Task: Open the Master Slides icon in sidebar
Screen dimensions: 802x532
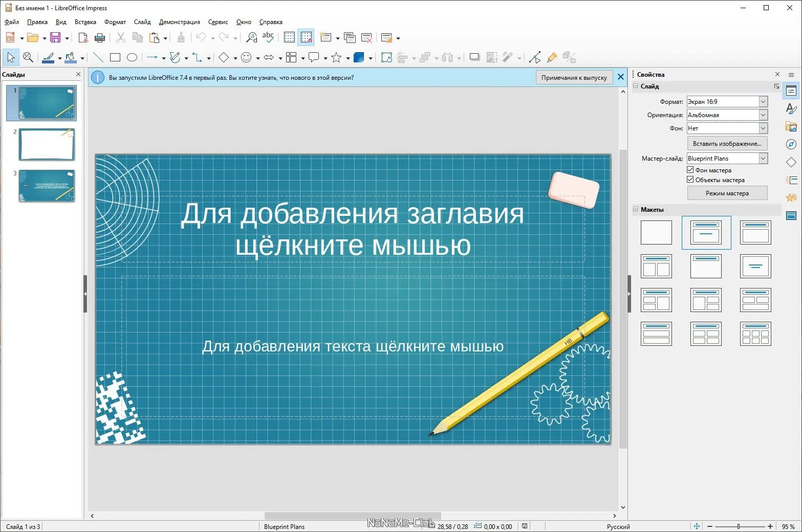Action: tap(791, 215)
